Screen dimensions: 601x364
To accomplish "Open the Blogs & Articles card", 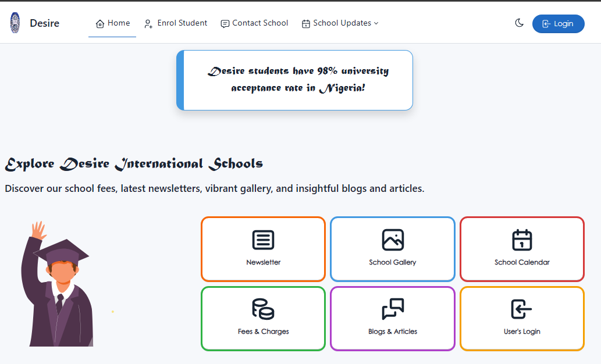I will 392,319.
